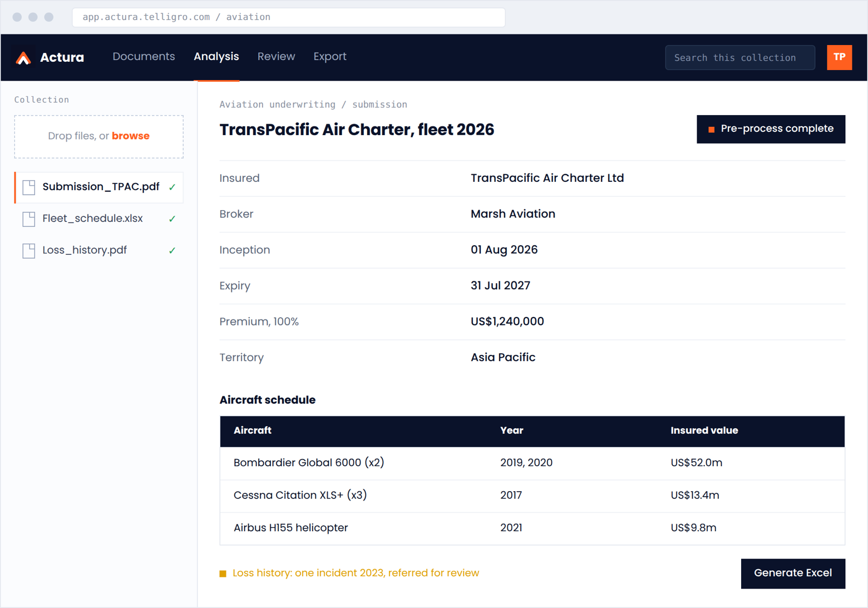Click the file drop zone area

pyautogui.click(x=99, y=136)
